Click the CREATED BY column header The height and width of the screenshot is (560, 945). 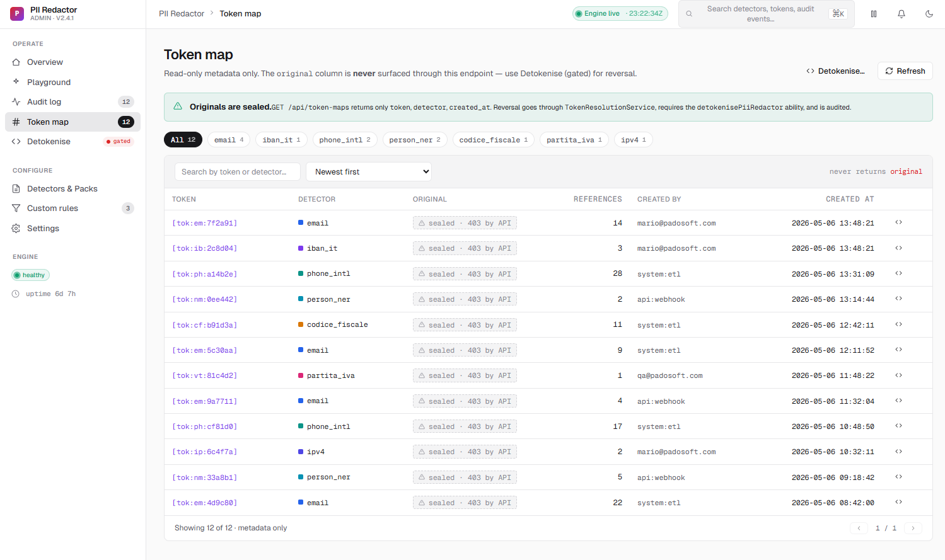coord(659,199)
